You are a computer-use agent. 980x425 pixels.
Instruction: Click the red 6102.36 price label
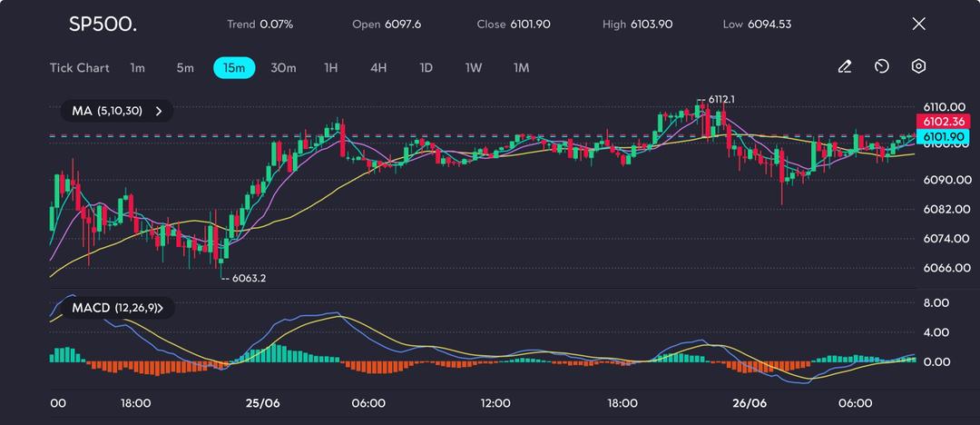tap(943, 122)
